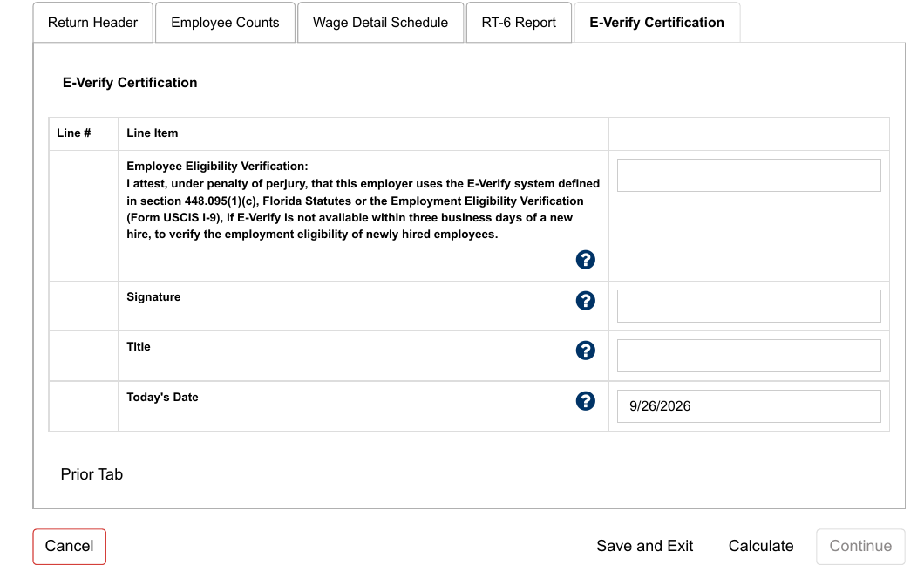The height and width of the screenshot is (579, 924).
Task: Click the 'Title' row label
Action: click(x=139, y=347)
